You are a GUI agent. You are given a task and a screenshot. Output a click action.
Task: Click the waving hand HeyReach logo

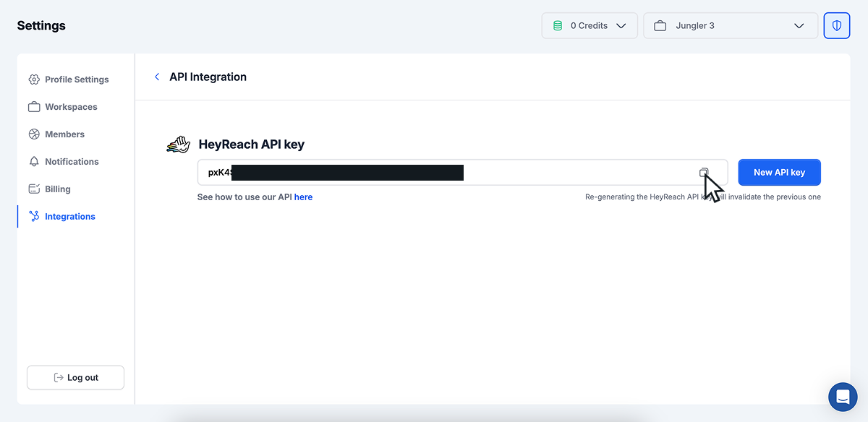click(177, 144)
